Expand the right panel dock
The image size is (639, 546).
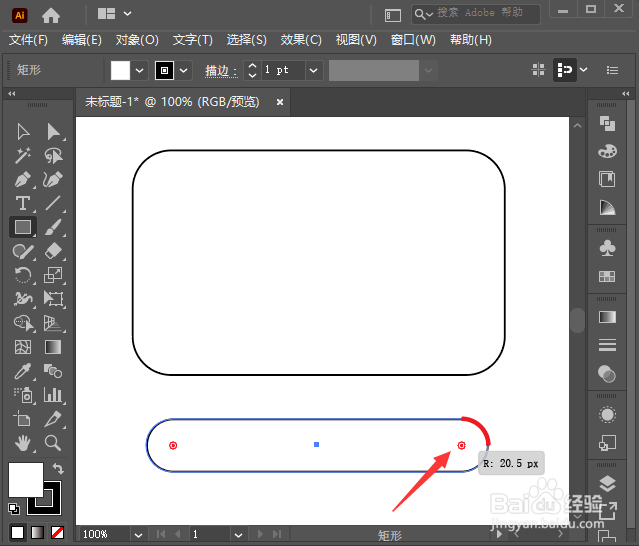(626, 94)
